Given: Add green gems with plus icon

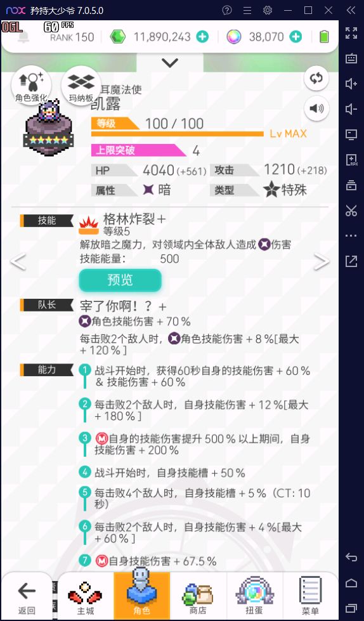Looking at the screenshot, I should click(202, 37).
